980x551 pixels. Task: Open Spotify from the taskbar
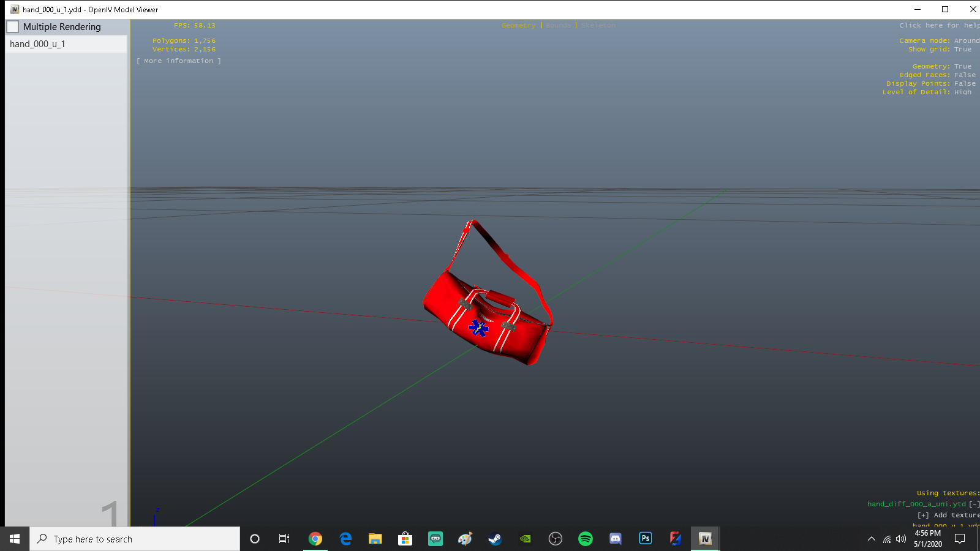pos(586,539)
